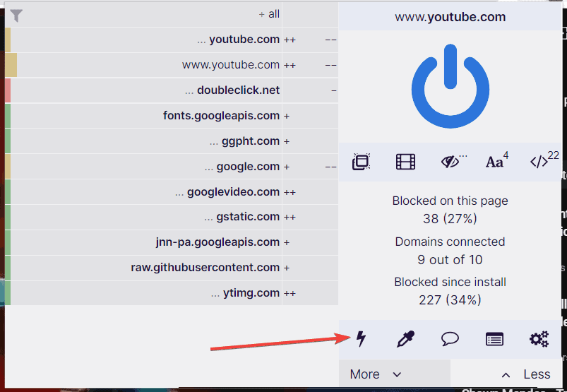Open the logger list icon
Image resolution: width=567 pixels, height=392 pixels.
(x=494, y=340)
